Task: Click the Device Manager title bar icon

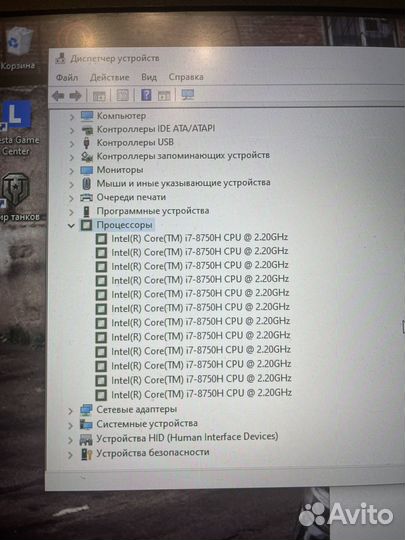Action: [x=60, y=59]
